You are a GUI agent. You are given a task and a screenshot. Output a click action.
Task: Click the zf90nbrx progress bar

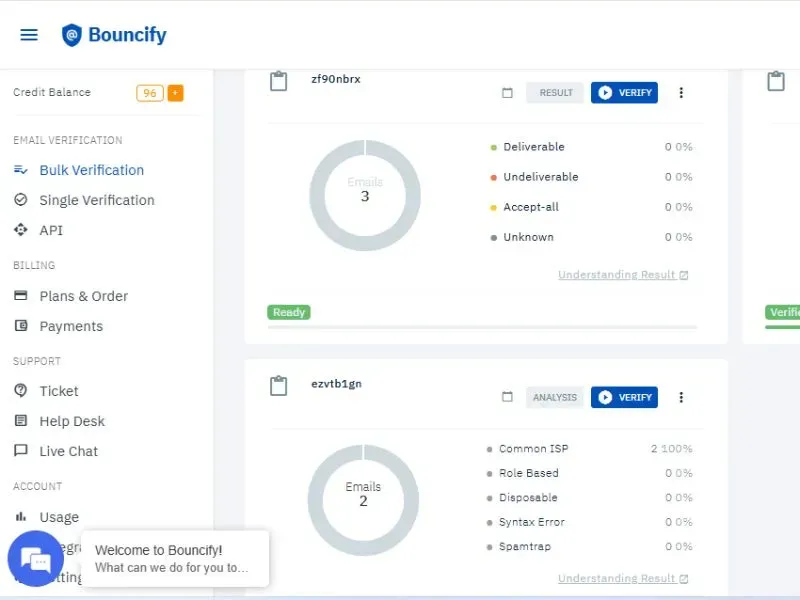482,326
